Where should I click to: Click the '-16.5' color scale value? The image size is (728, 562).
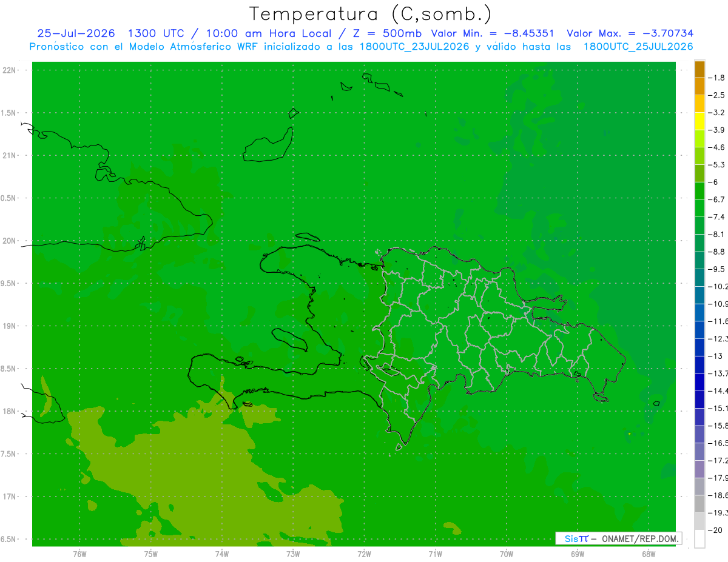718,443
